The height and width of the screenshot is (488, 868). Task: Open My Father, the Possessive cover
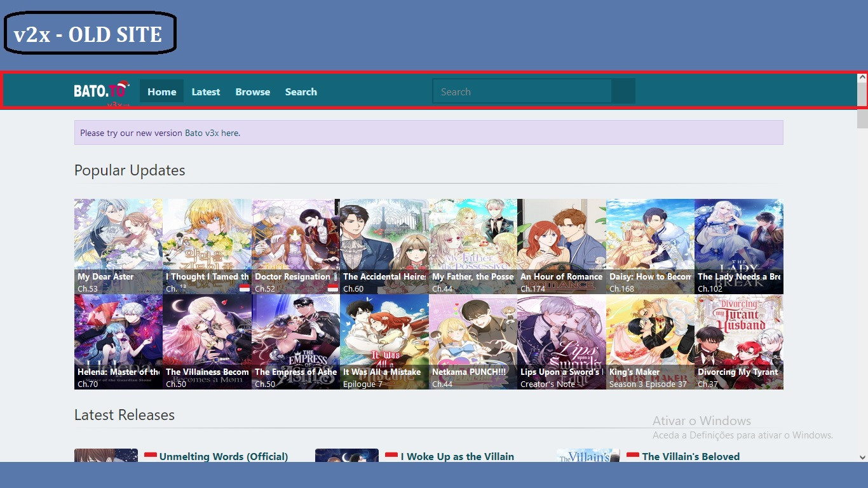click(x=473, y=247)
